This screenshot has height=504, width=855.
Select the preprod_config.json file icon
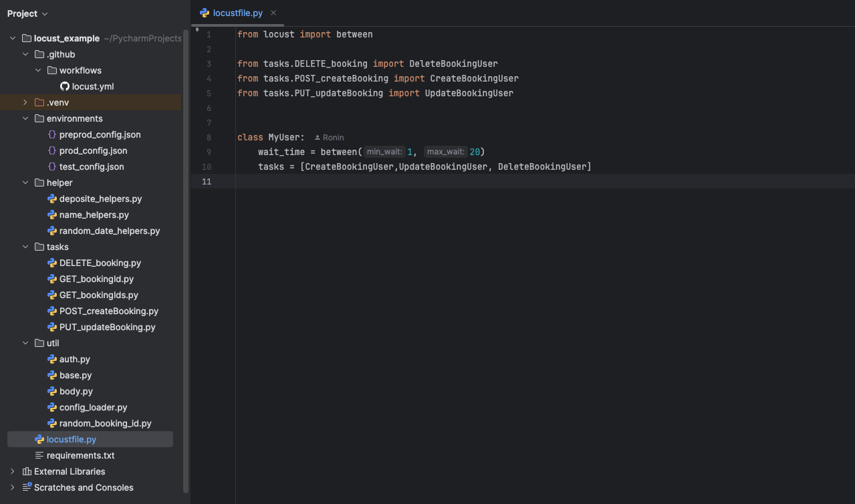point(51,134)
